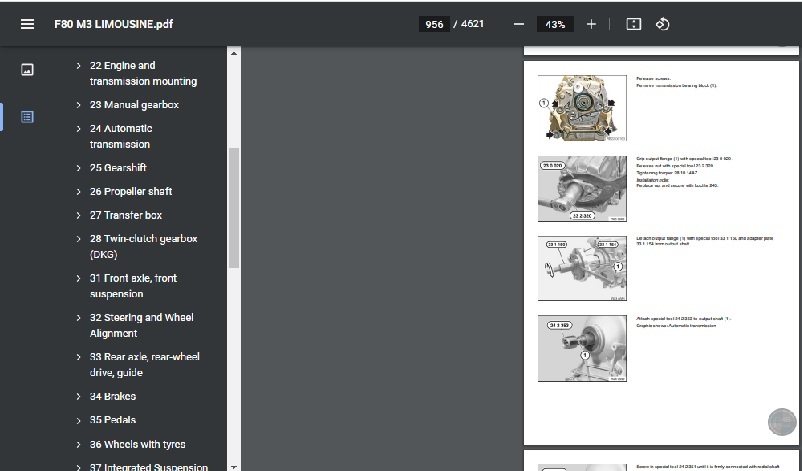Toggle the sidebar menu hamburger icon

28,24
